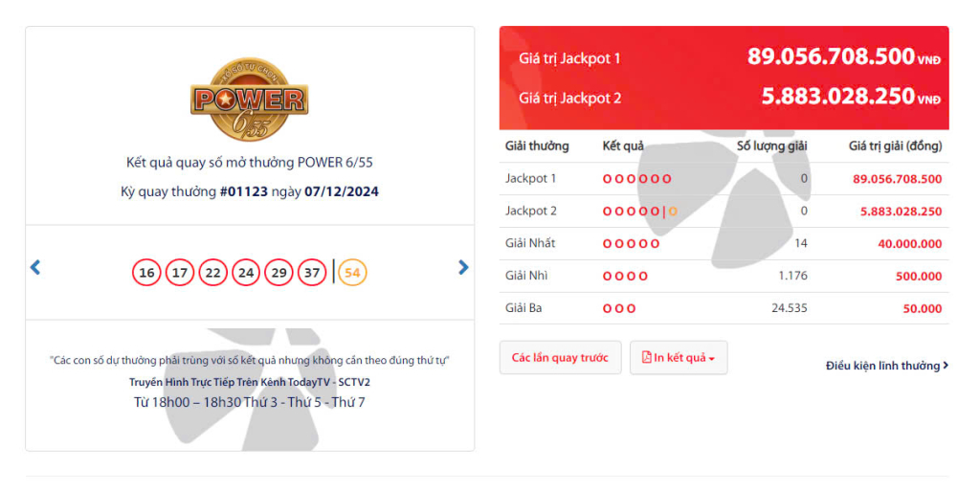
Task: Click the PDF icon on In kết quả
Action: point(647,358)
